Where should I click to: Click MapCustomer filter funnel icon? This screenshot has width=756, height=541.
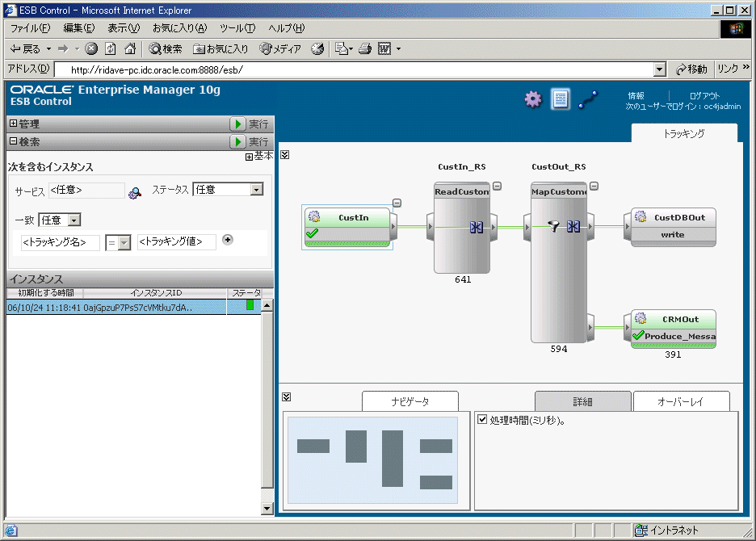554,226
